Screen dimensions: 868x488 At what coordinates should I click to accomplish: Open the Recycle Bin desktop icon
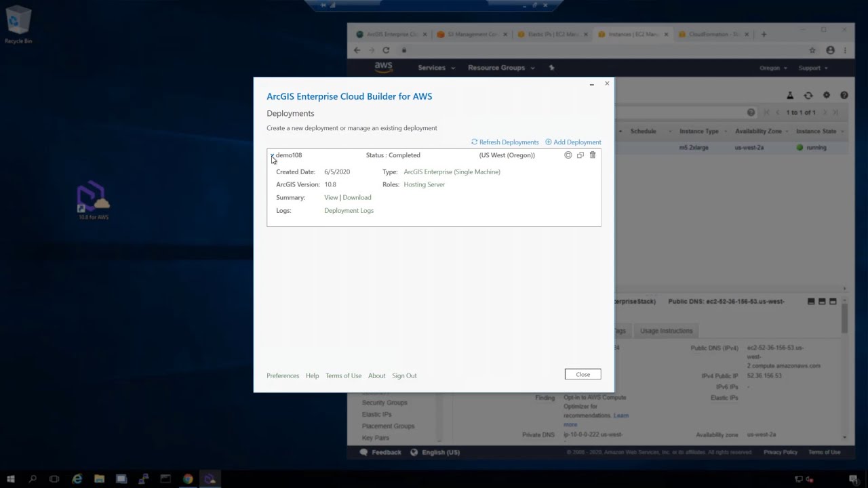tap(18, 24)
